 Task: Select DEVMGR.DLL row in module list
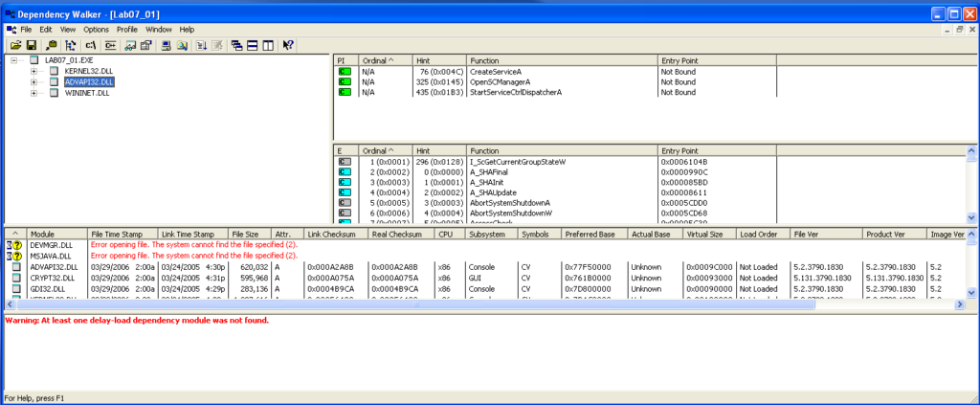click(x=483, y=245)
